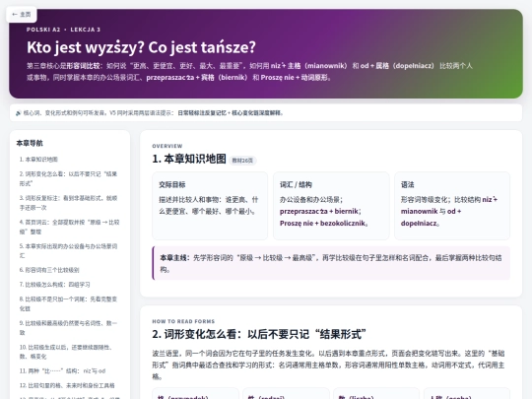The image size is (532, 399).
Task: Click przepraszać za + biernik text in card
Action: click(x=319, y=212)
